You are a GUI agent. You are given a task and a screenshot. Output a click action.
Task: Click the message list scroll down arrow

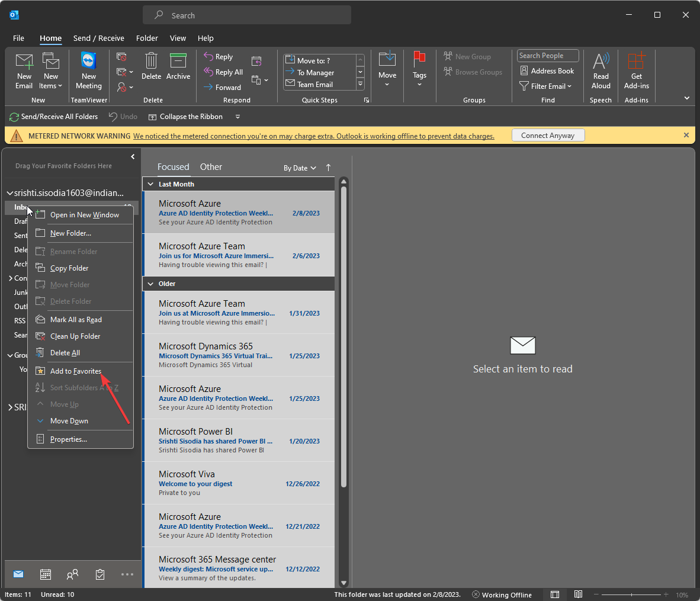tap(343, 583)
